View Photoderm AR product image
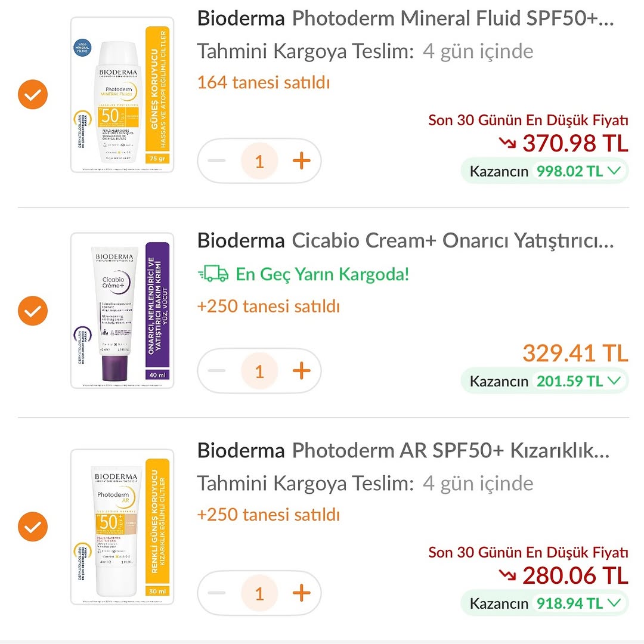The width and height of the screenshot is (644, 644). point(122,527)
